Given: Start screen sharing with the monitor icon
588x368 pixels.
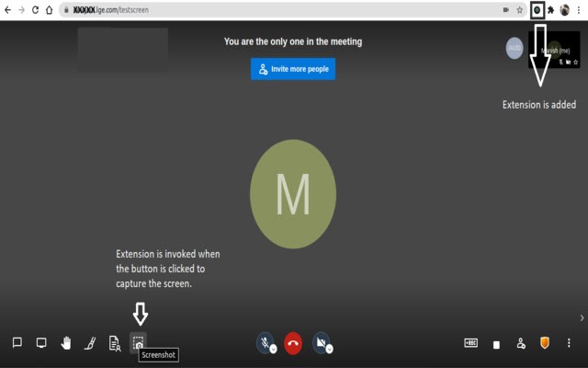Looking at the screenshot, I should pos(41,343).
